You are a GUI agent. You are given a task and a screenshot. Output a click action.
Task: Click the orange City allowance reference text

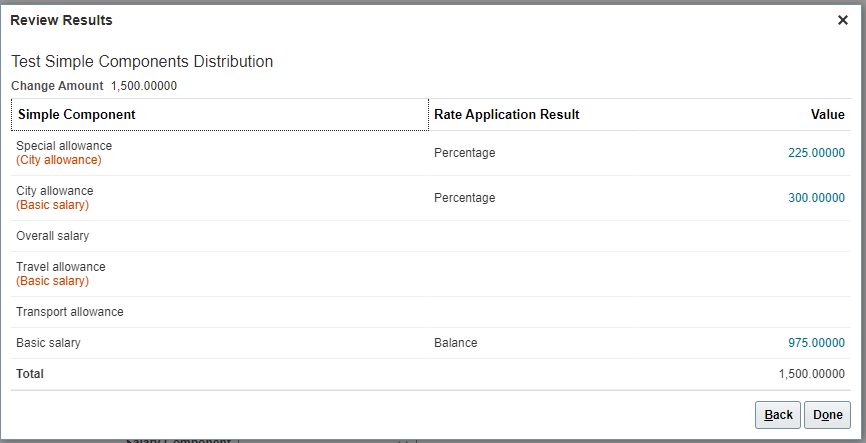coord(59,160)
